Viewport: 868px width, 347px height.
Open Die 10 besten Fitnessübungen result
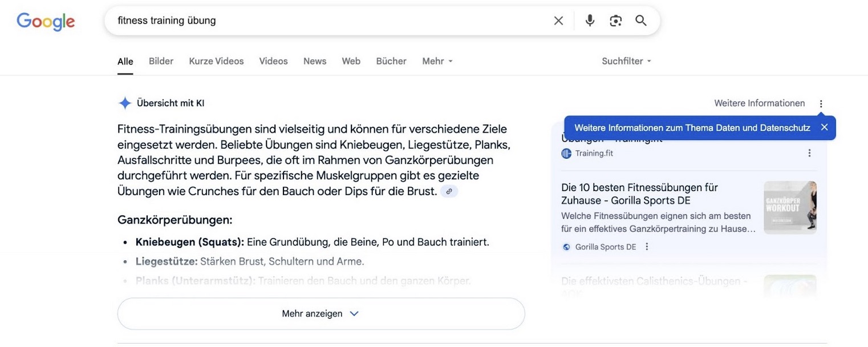click(x=639, y=194)
